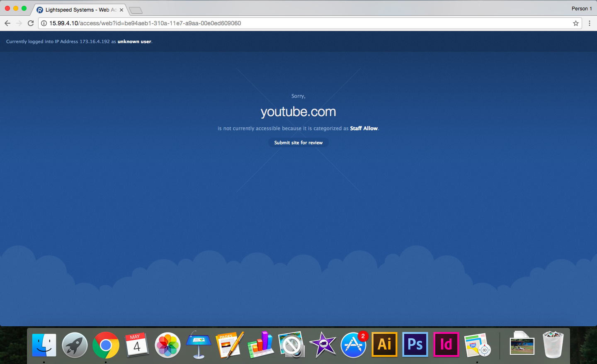The image size is (597, 364).
Task: Open Calendar showing May 4
Action: tap(137, 345)
